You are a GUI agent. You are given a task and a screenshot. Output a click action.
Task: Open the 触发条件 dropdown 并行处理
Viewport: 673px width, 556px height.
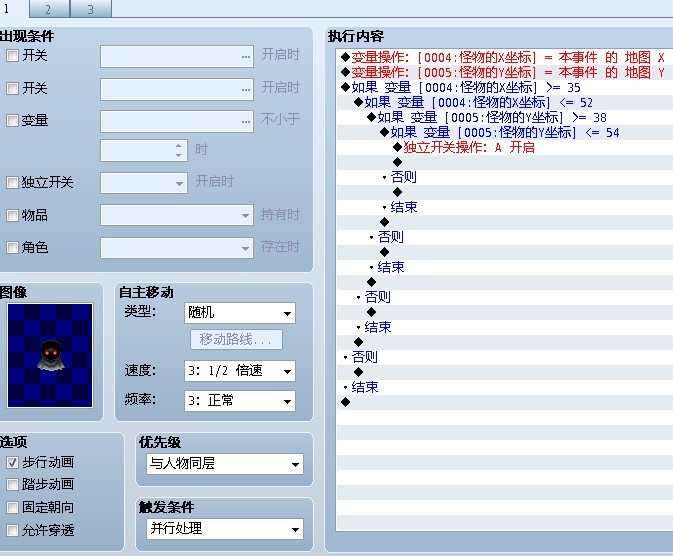pos(224,529)
